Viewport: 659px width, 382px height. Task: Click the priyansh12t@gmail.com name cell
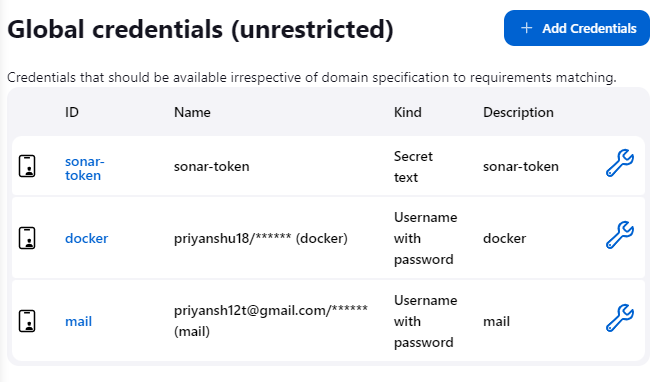point(271,321)
